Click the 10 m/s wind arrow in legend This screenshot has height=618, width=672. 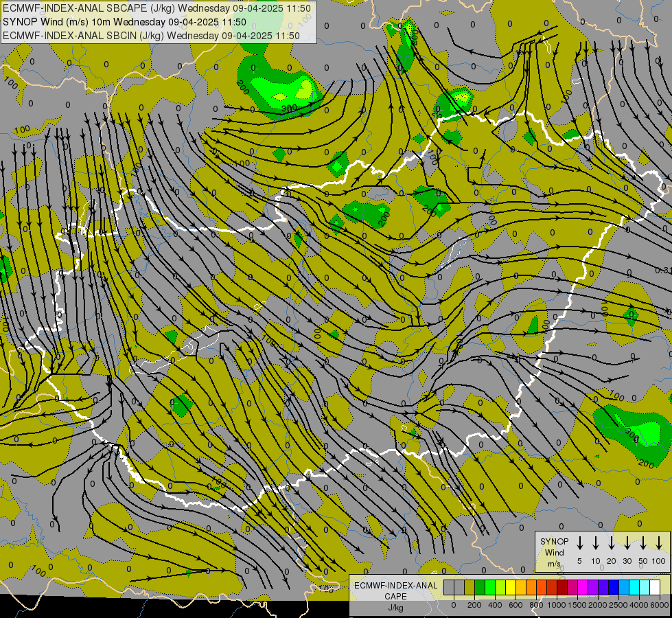point(595,543)
